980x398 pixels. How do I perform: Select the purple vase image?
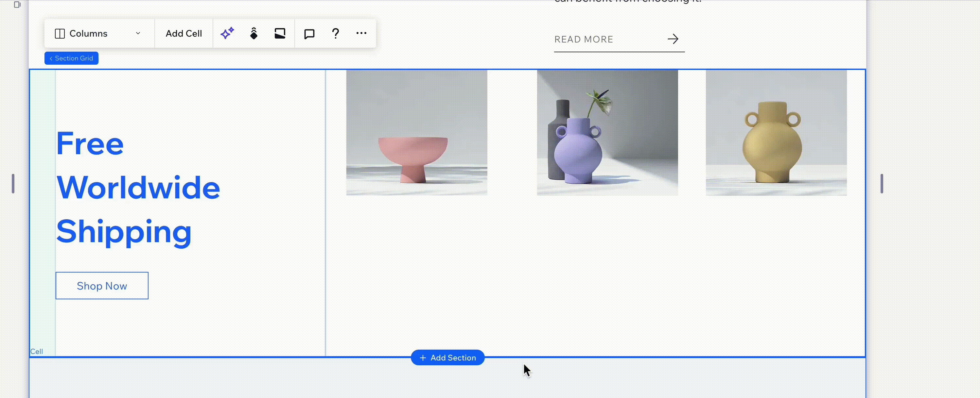(x=607, y=133)
